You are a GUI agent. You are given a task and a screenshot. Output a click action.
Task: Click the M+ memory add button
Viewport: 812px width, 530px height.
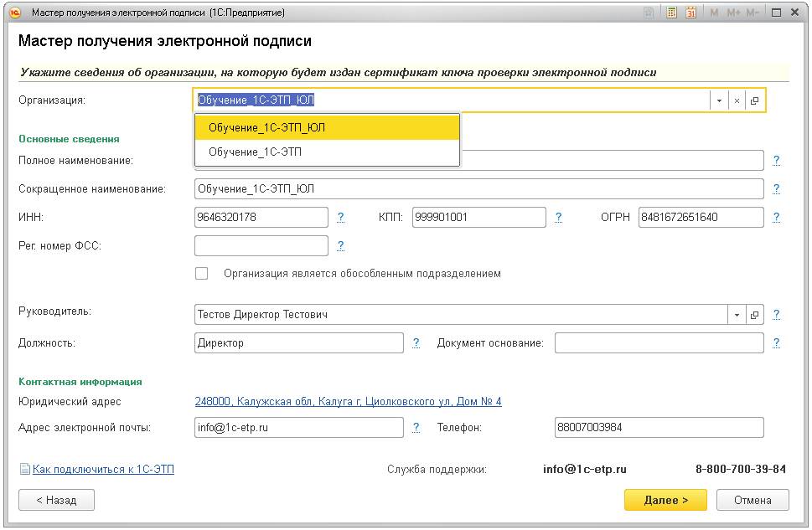[x=733, y=13]
